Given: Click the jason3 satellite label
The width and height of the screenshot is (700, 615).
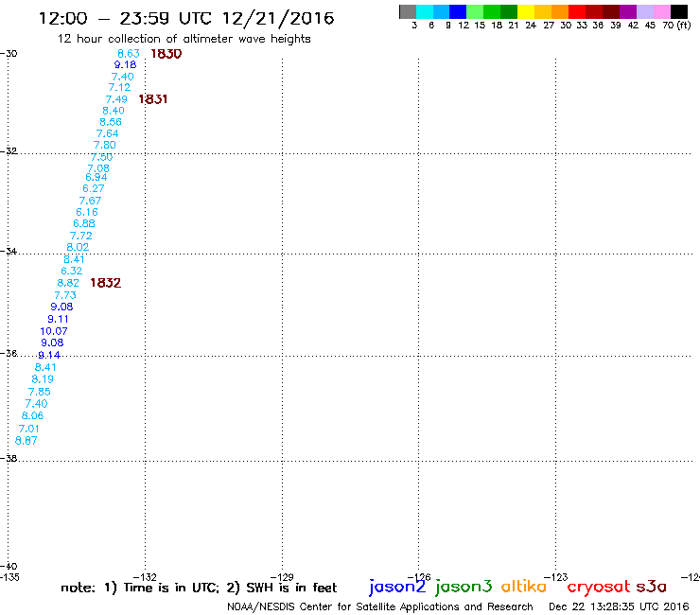Looking at the screenshot, I should pos(464,587).
